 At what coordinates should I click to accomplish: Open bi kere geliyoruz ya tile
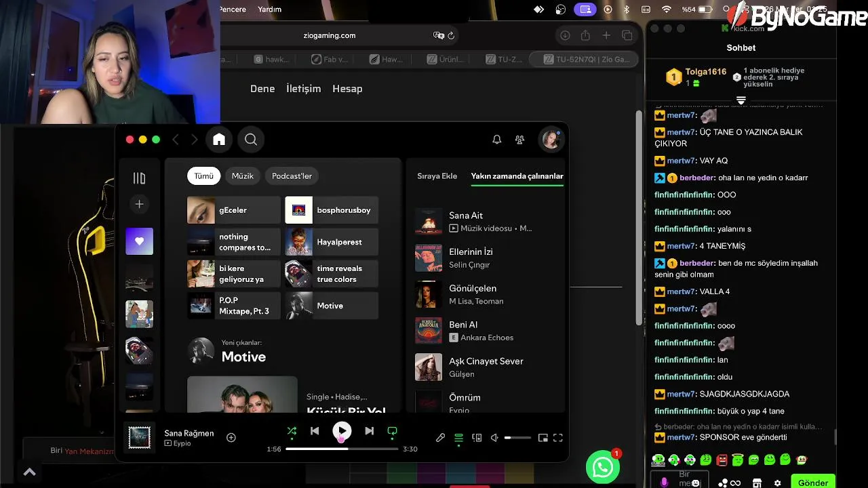click(234, 274)
